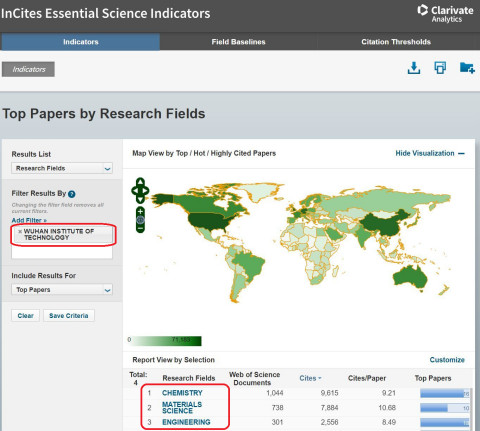The image size is (480, 431).
Task: Click the print icon
Action: [x=440, y=68]
